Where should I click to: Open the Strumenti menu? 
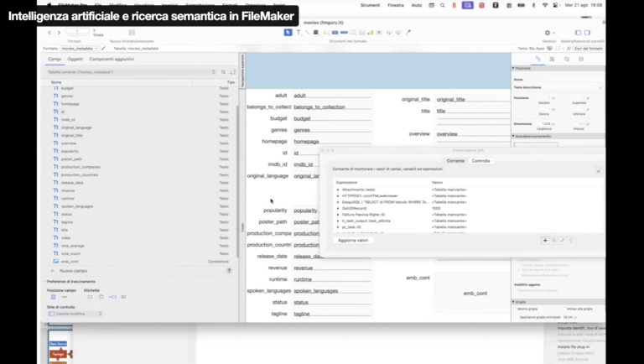pos(370,5)
